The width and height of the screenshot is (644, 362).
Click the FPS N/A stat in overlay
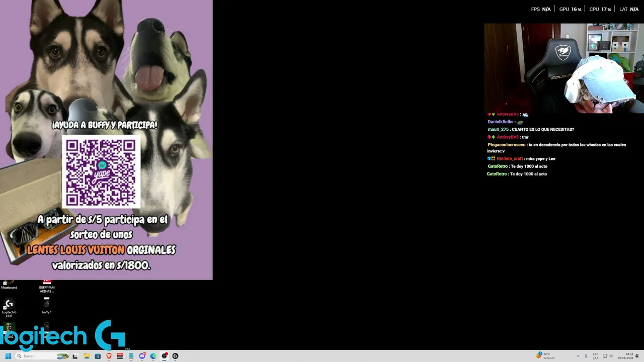(541, 9)
